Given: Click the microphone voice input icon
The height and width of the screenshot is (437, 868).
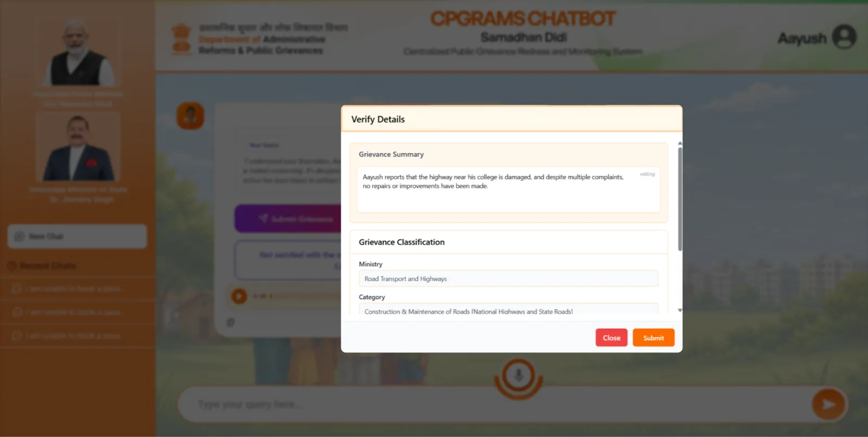Looking at the screenshot, I should (x=519, y=375).
